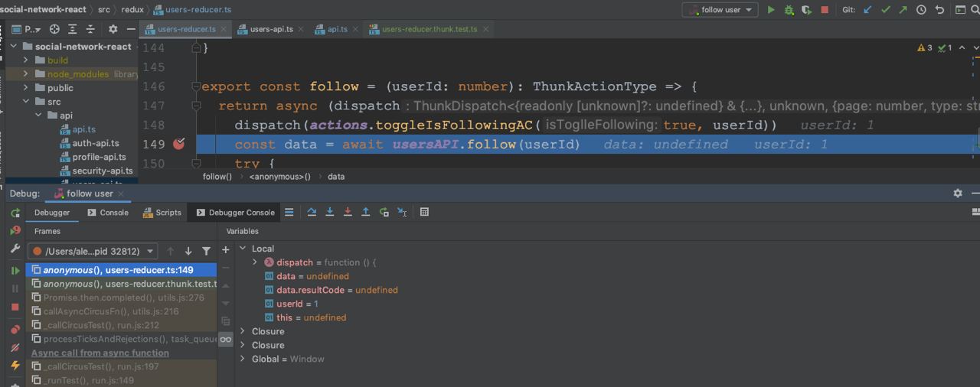Open Project view selector dropdown
This screenshot has height=387, width=980.
tap(26, 29)
